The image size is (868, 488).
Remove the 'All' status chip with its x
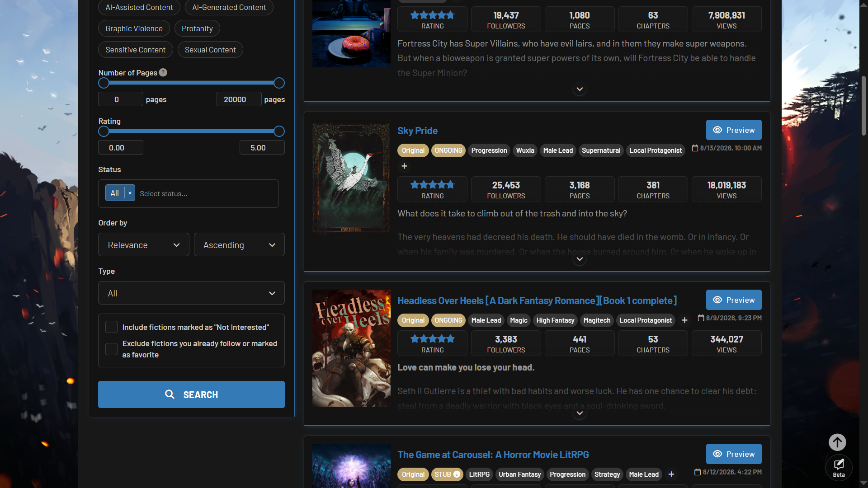pos(130,193)
